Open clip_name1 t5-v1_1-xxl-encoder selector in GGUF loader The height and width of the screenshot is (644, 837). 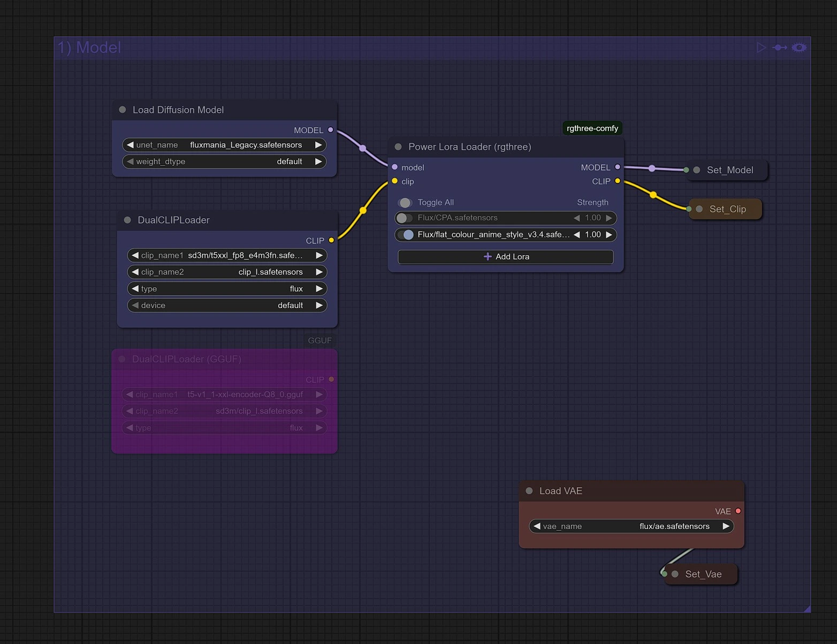point(224,395)
